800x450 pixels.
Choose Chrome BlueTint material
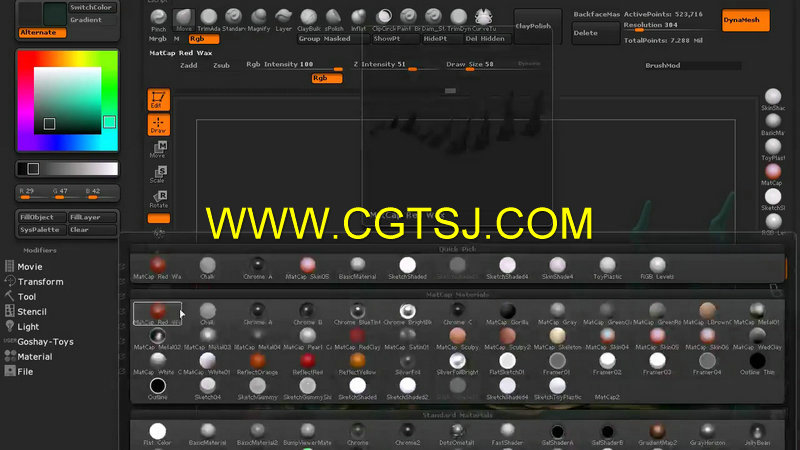[x=358, y=313]
